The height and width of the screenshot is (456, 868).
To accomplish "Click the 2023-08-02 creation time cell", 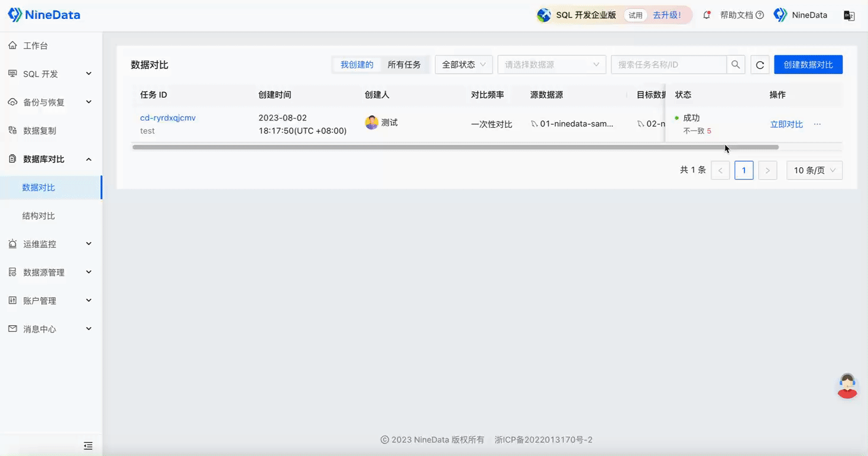I will click(x=303, y=124).
